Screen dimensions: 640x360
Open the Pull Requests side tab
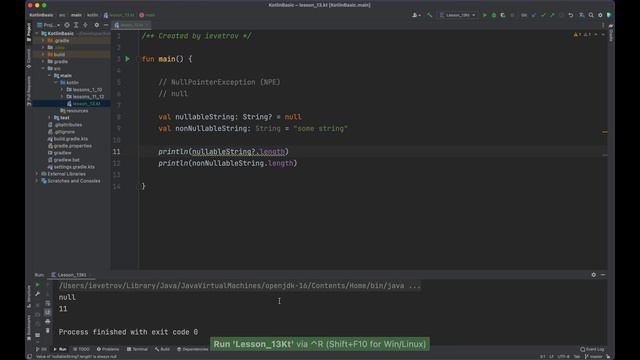click(29, 91)
